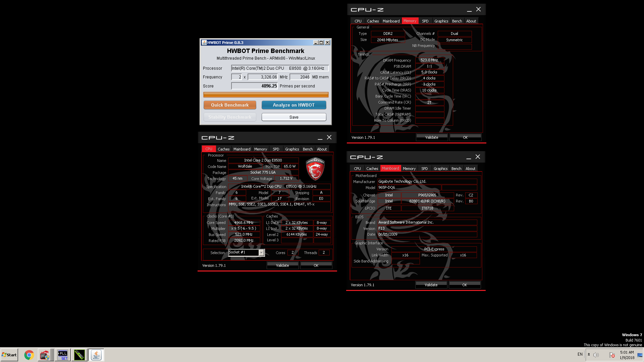Image resolution: width=644 pixels, height=362 pixels.
Task: Click the BIOS date 06/25/2009
Action: 427,234
